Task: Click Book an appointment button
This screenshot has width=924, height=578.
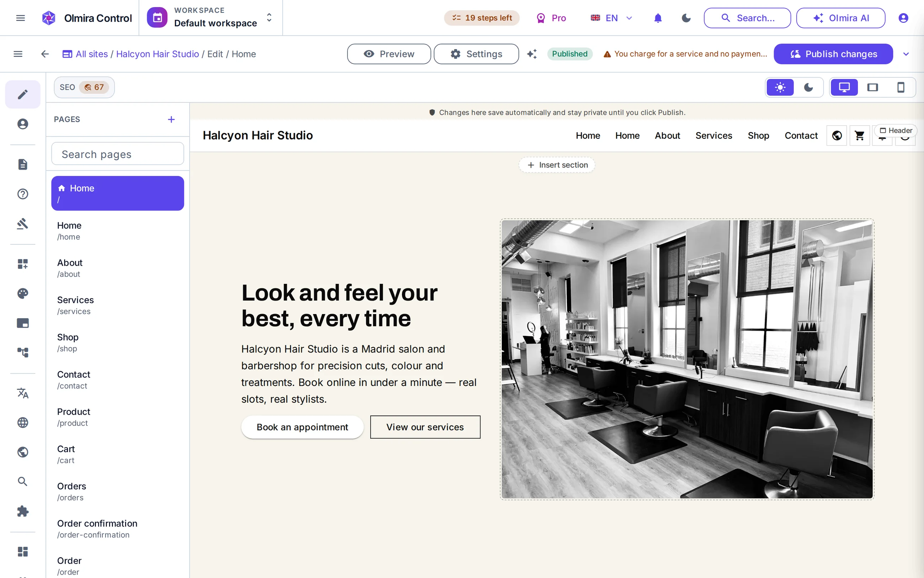Action: 302,427
